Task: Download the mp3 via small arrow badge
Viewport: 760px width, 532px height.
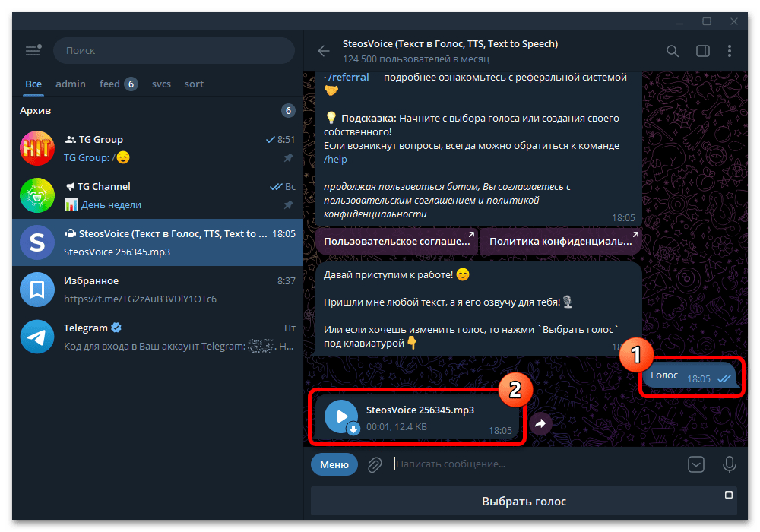Action: pos(353,429)
